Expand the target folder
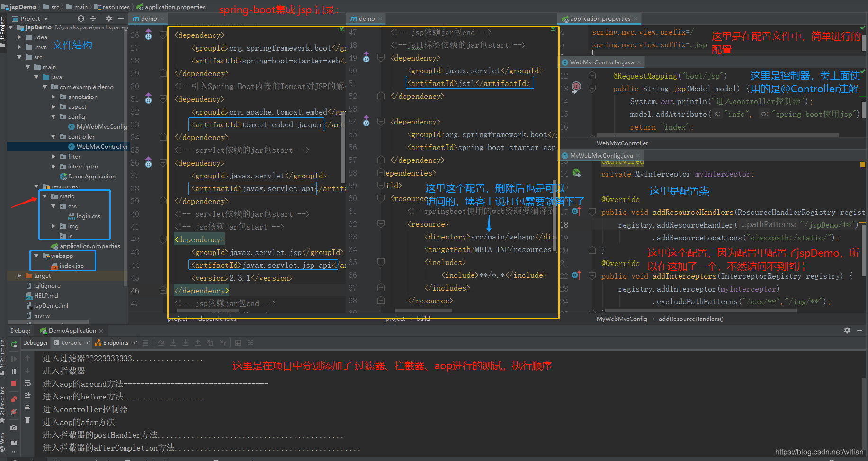 click(19, 275)
